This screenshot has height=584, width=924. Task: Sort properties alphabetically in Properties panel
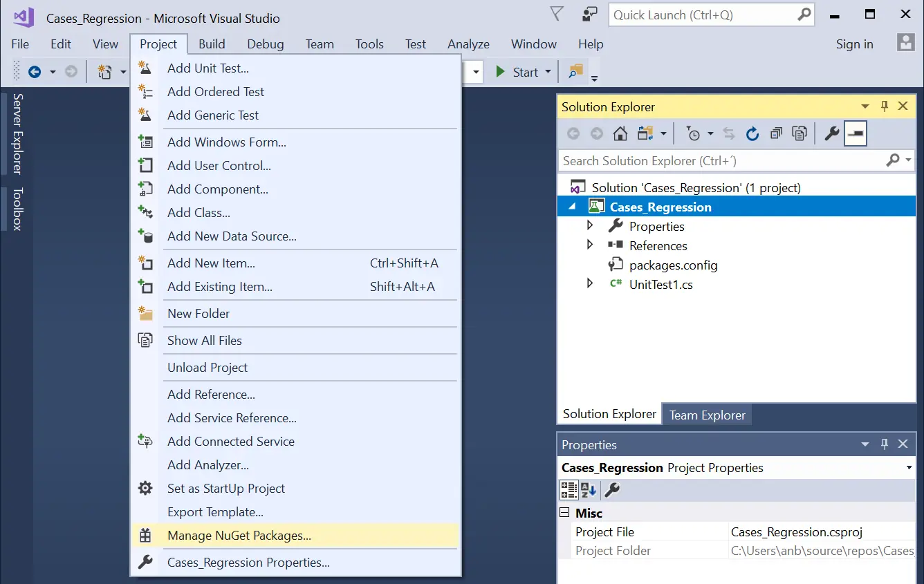[x=587, y=489]
